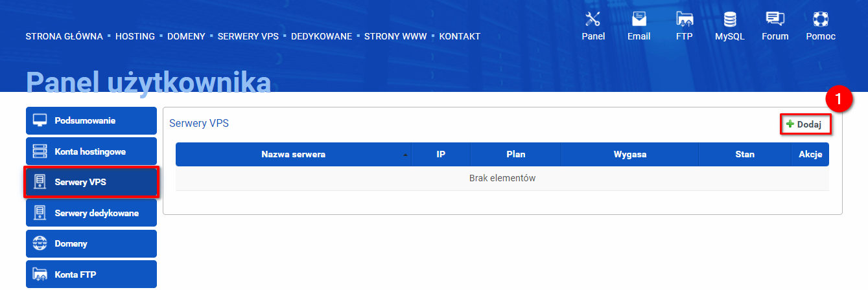Click the green plus icon in Dodaj

(x=790, y=124)
